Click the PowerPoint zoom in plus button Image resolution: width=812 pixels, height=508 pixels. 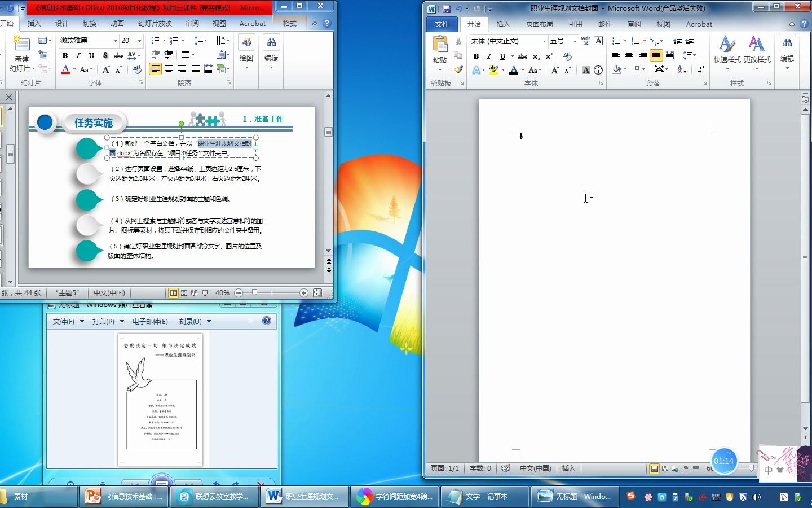click(x=304, y=293)
